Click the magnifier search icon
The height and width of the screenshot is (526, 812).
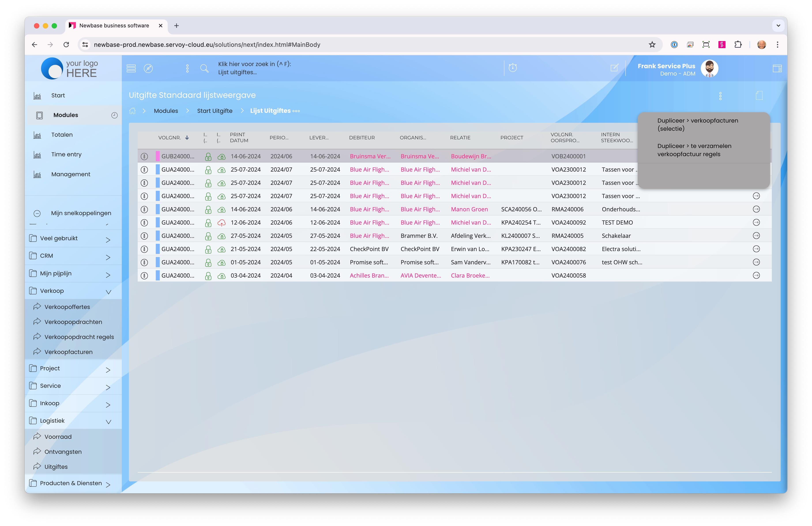click(x=204, y=68)
